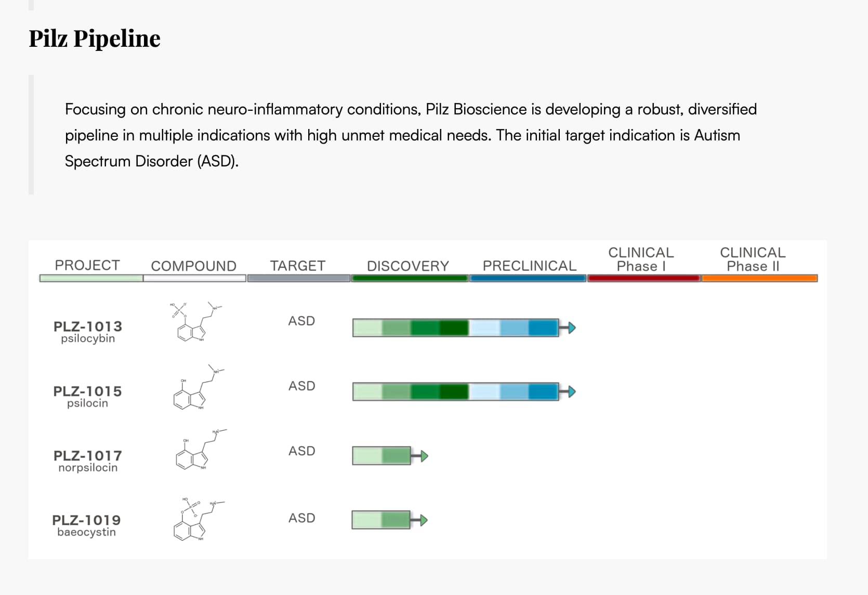The width and height of the screenshot is (868, 595).
Task: Click the PLZ-1015 progress bar arrow tip
Action: click(x=572, y=392)
